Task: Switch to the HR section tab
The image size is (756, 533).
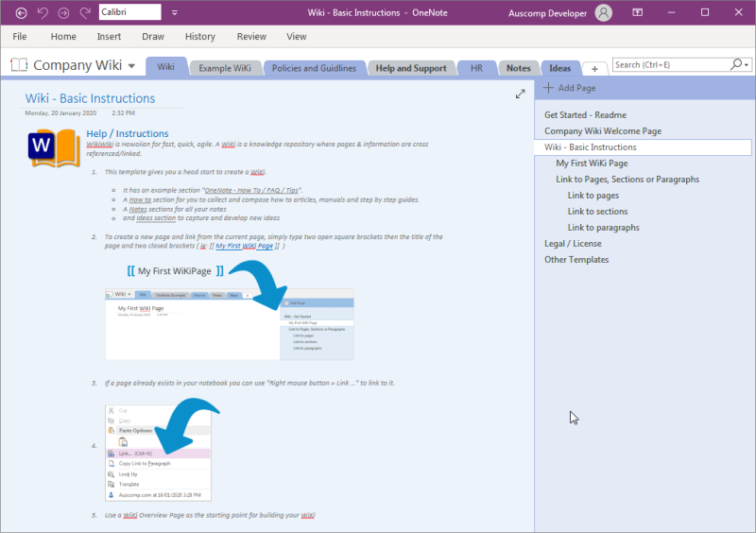Action: 476,68
